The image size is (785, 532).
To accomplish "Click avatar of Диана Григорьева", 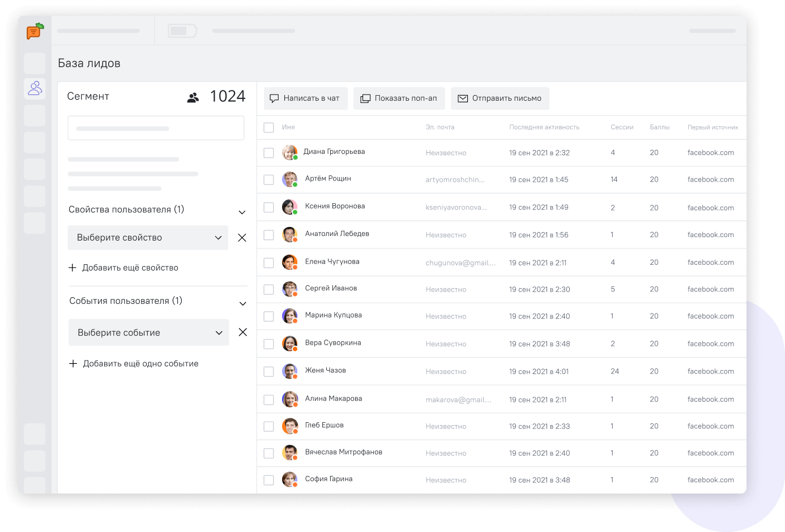I will pos(290,152).
